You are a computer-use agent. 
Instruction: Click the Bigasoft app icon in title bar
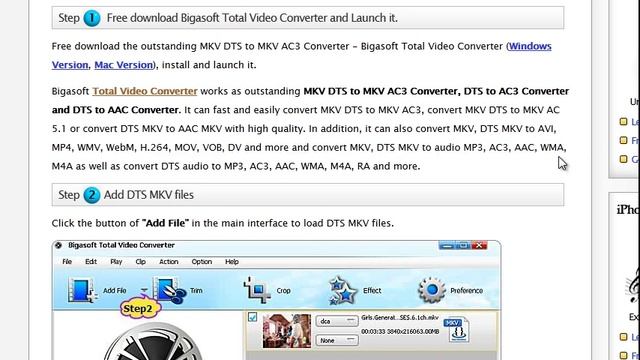click(x=58, y=245)
